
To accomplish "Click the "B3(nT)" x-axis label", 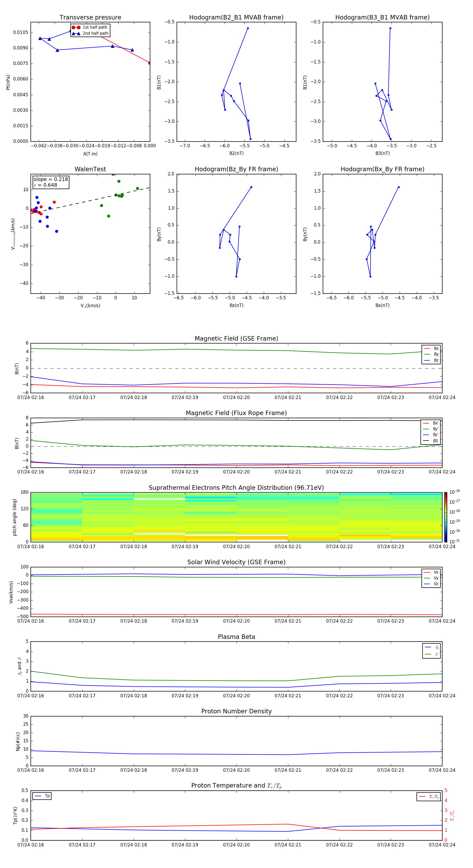I will pyautogui.click(x=382, y=153).
